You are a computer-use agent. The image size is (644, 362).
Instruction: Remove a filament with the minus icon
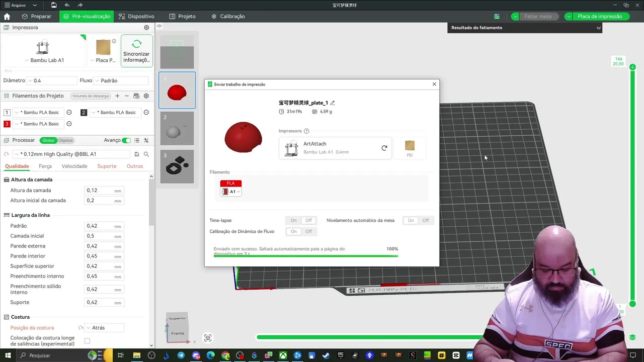[x=127, y=96]
